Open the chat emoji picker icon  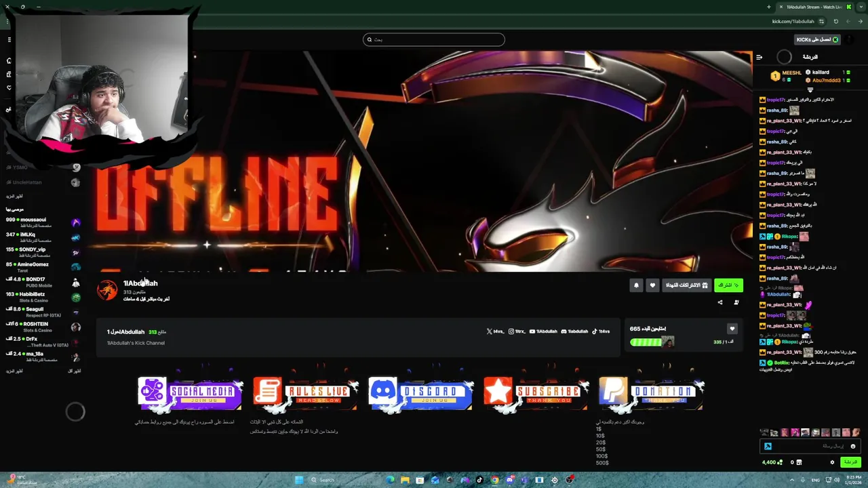(x=853, y=446)
